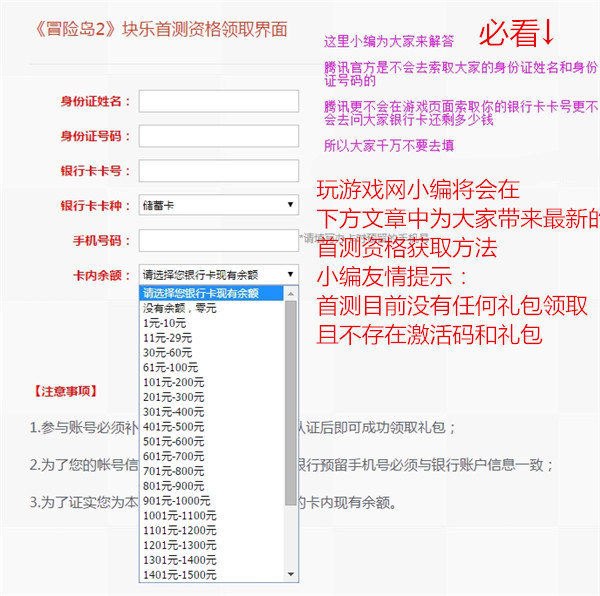Select the 901元-1000元 option
Screen dimensions: 600x596
[x=212, y=501]
